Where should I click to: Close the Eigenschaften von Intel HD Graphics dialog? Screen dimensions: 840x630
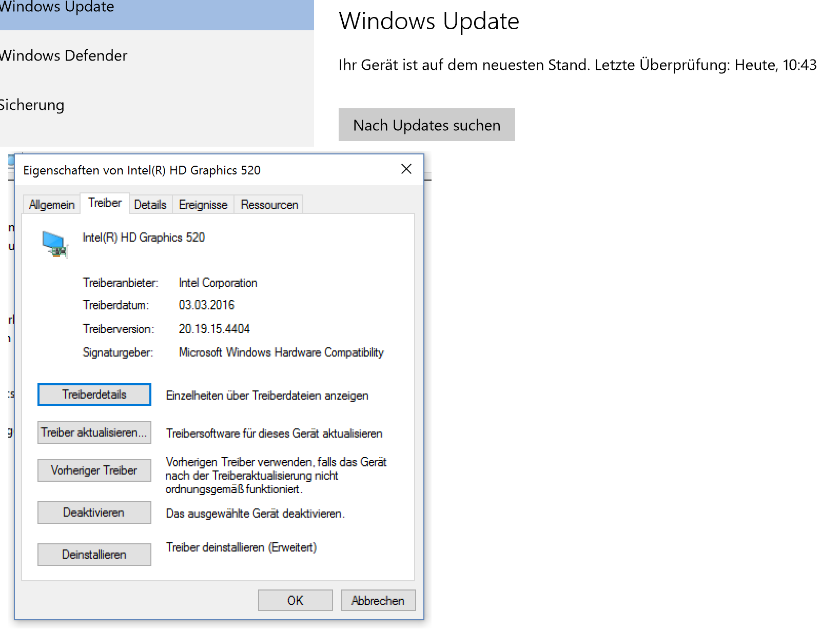pyautogui.click(x=406, y=169)
